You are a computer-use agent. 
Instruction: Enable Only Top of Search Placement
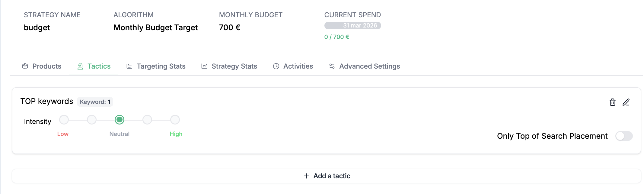point(624,136)
